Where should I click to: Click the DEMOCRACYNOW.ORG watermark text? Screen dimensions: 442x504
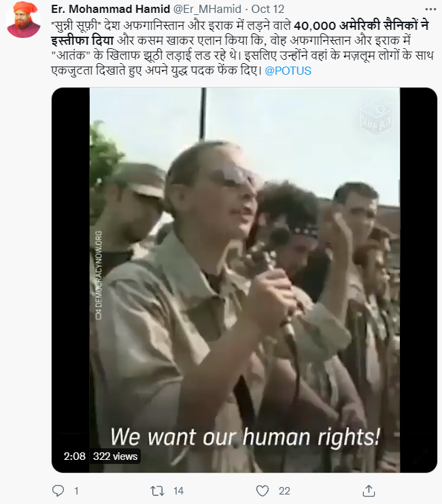pyautogui.click(x=99, y=275)
